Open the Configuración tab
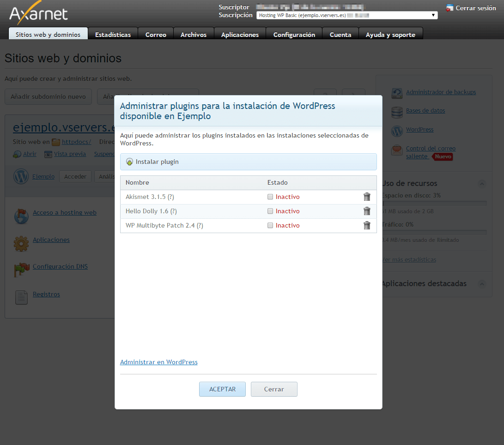Screen dimensions: 504x445 point(294,34)
